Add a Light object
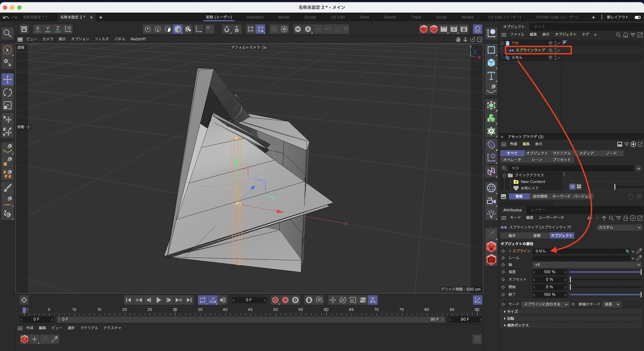 click(x=491, y=214)
